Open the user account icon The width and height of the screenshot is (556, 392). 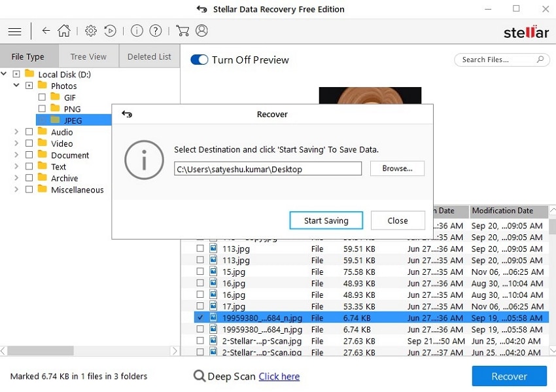click(x=201, y=30)
